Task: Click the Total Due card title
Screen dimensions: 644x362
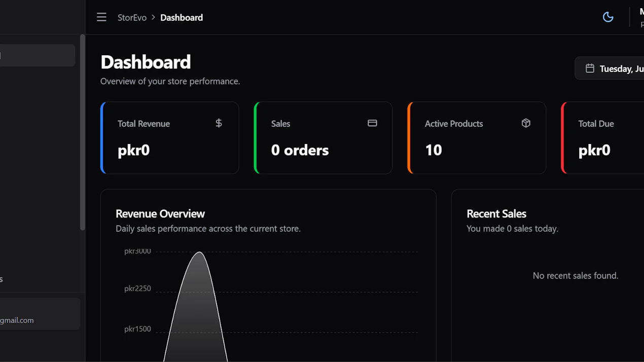Action: click(596, 124)
